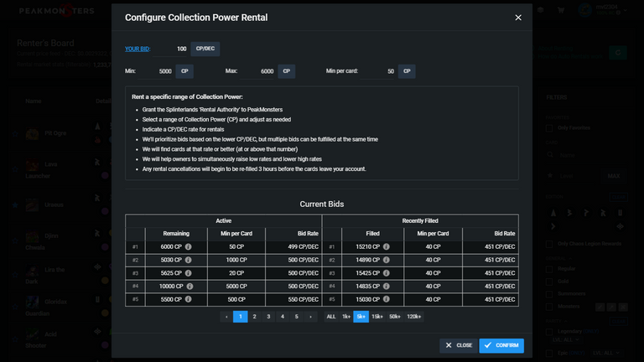Show info for filled bid 15030 CP

point(386,299)
